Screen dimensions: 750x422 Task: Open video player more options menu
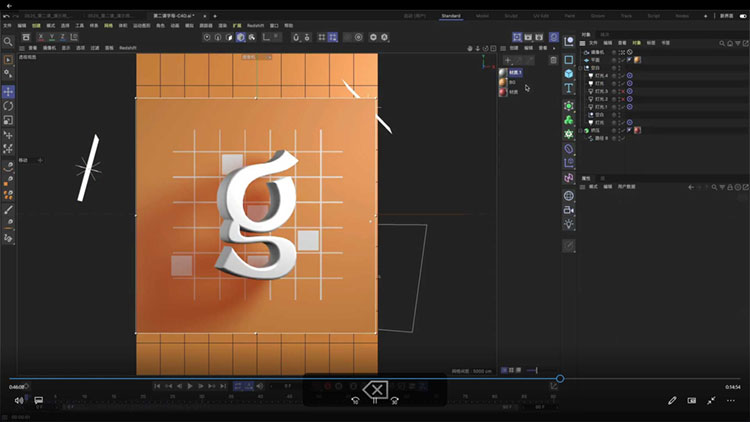732,400
